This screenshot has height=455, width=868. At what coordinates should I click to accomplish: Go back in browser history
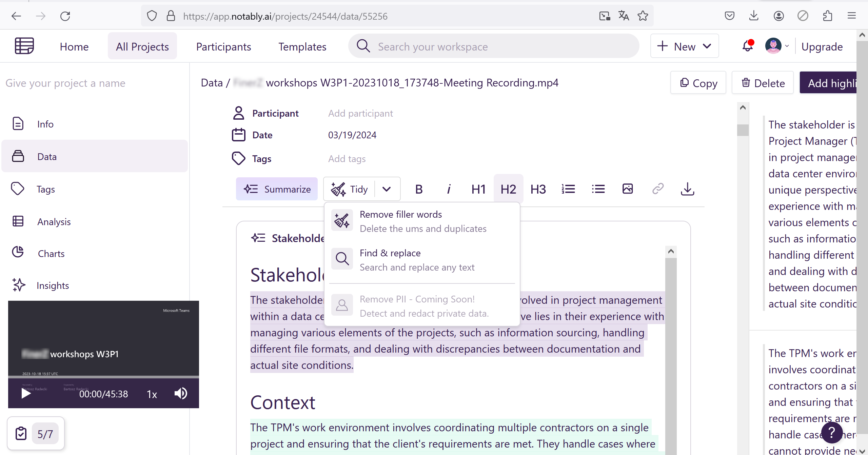[x=16, y=16]
